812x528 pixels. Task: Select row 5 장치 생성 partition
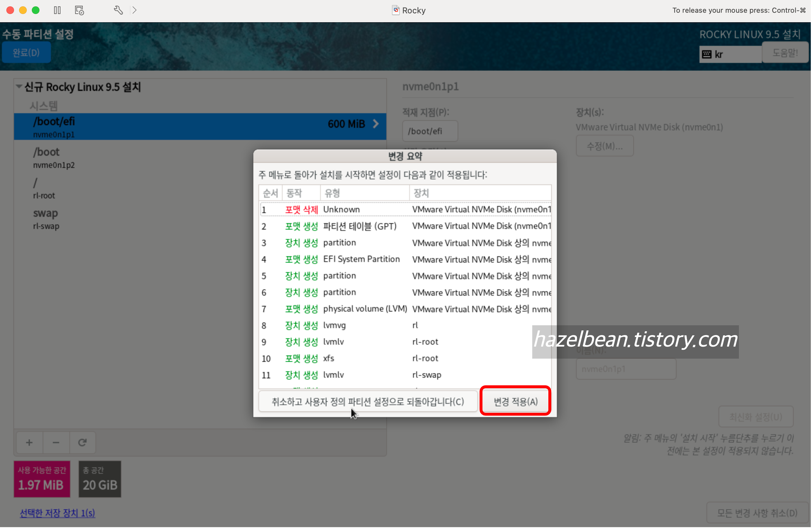pyautogui.click(x=405, y=276)
